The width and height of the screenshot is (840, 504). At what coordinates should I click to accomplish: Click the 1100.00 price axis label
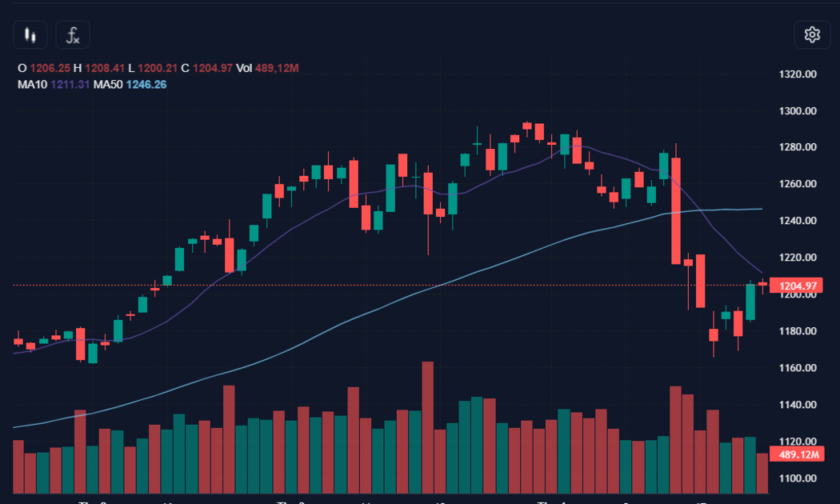(798, 478)
